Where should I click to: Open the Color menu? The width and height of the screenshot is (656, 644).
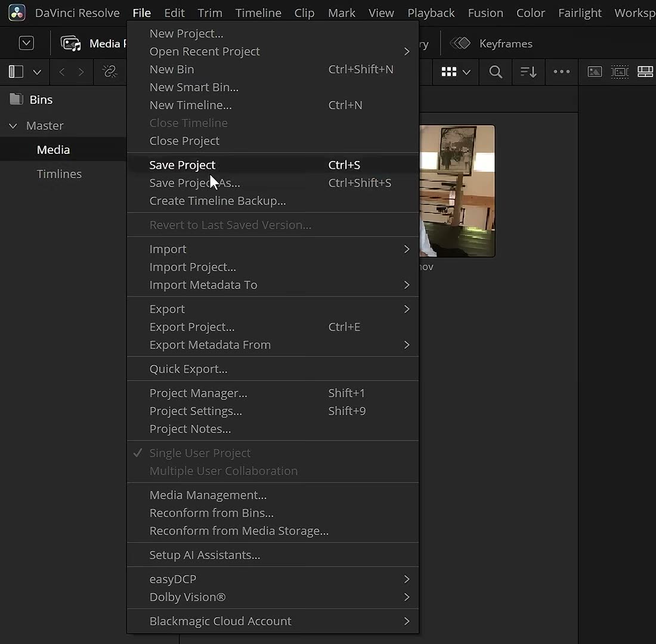tap(531, 13)
